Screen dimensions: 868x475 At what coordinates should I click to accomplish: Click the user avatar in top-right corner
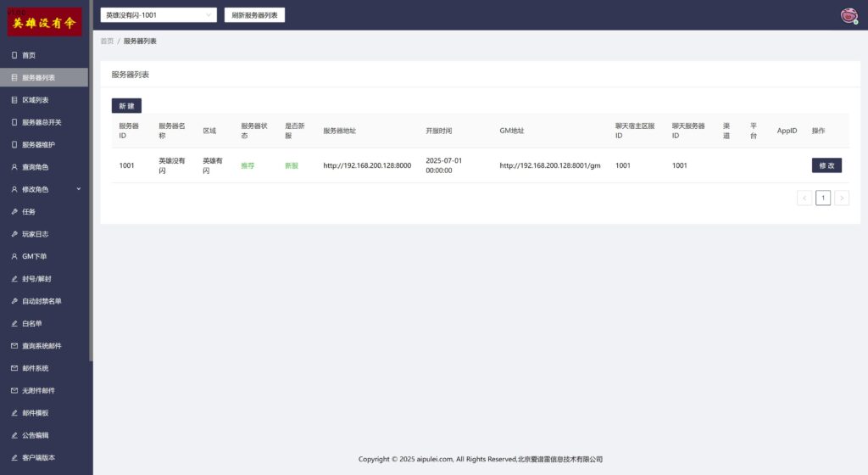point(848,15)
